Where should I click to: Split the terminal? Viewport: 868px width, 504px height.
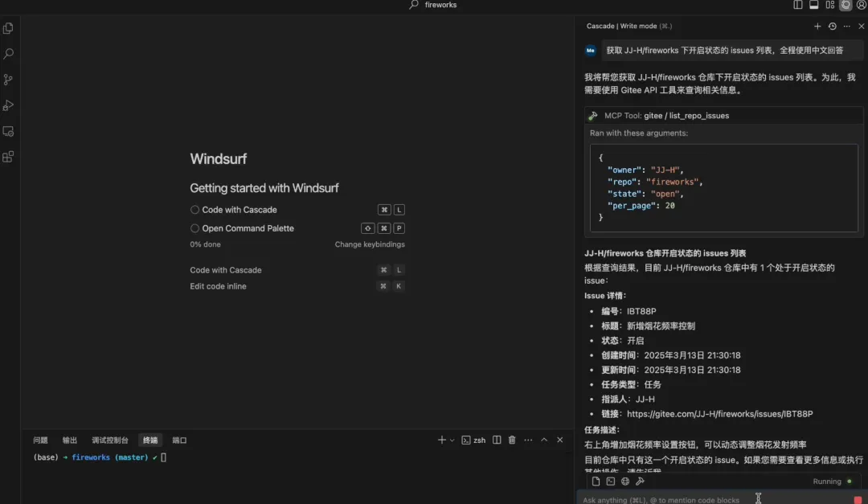pyautogui.click(x=497, y=440)
